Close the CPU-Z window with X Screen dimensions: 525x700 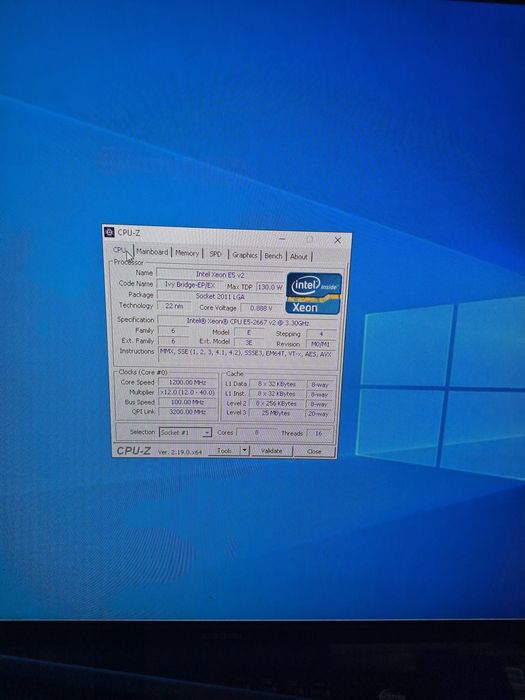coord(338,240)
